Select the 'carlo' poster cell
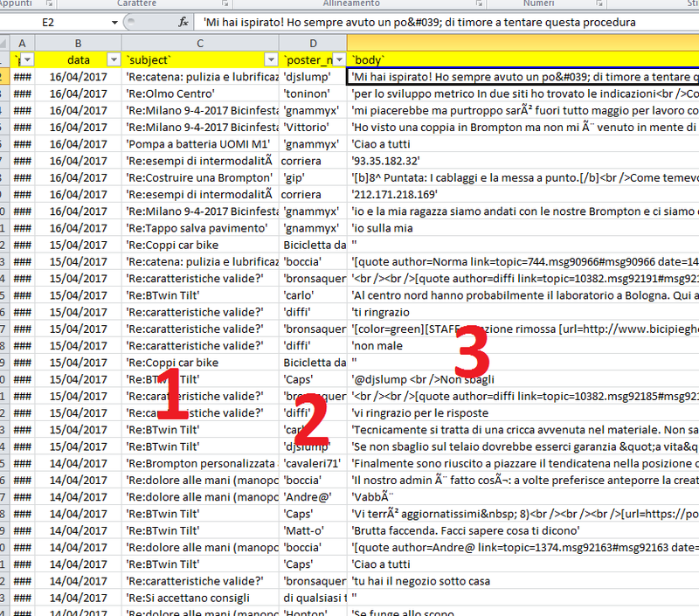699x616 pixels. point(313,295)
